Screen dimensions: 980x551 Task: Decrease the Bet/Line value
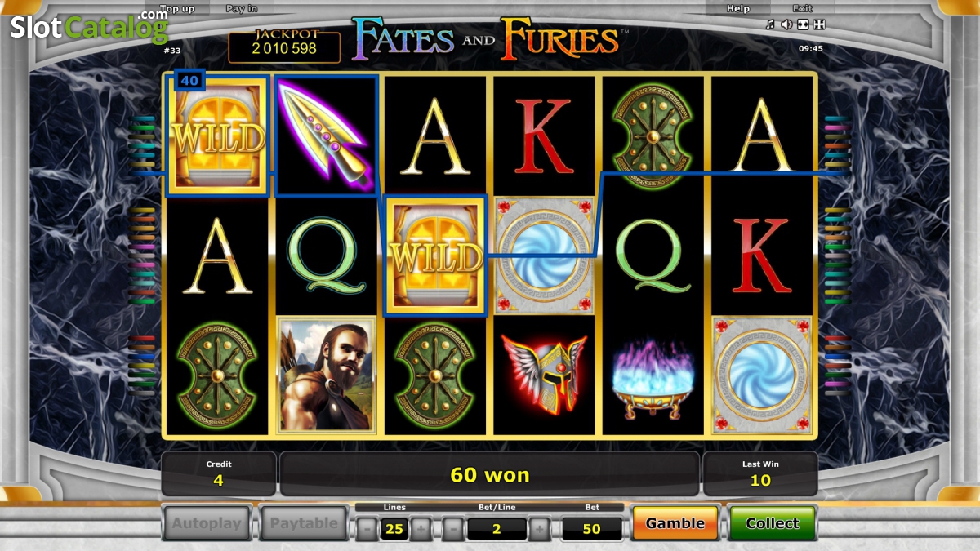(x=453, y=529)
